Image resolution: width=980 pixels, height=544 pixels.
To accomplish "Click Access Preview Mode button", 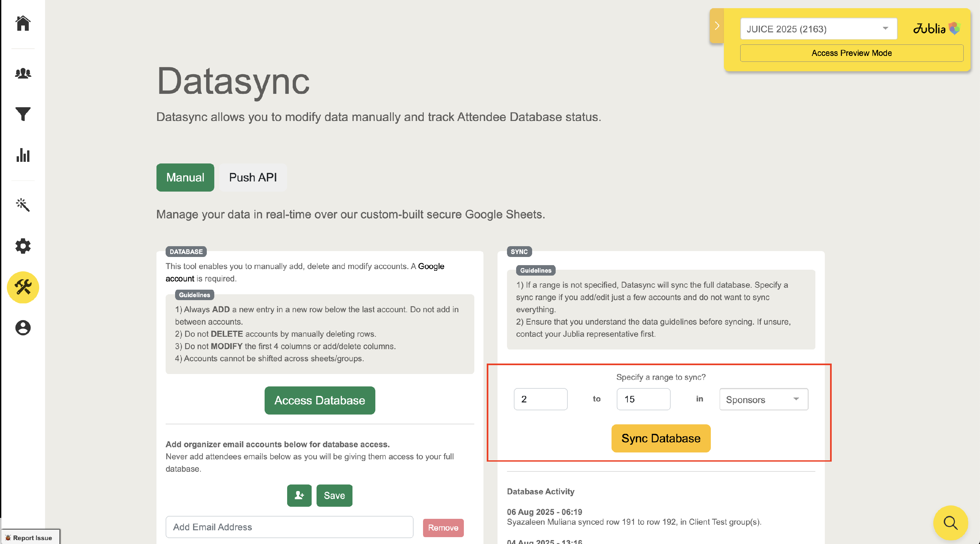I will 851,53.
